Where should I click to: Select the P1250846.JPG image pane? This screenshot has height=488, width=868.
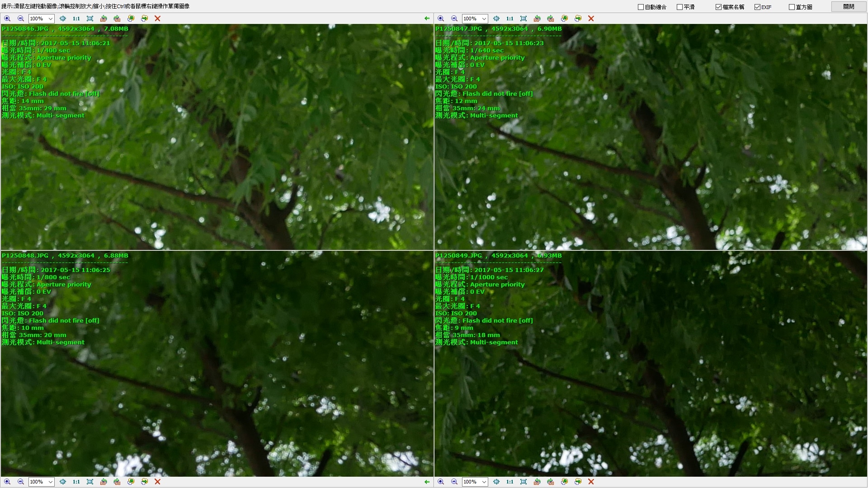[x=217, y=137]
